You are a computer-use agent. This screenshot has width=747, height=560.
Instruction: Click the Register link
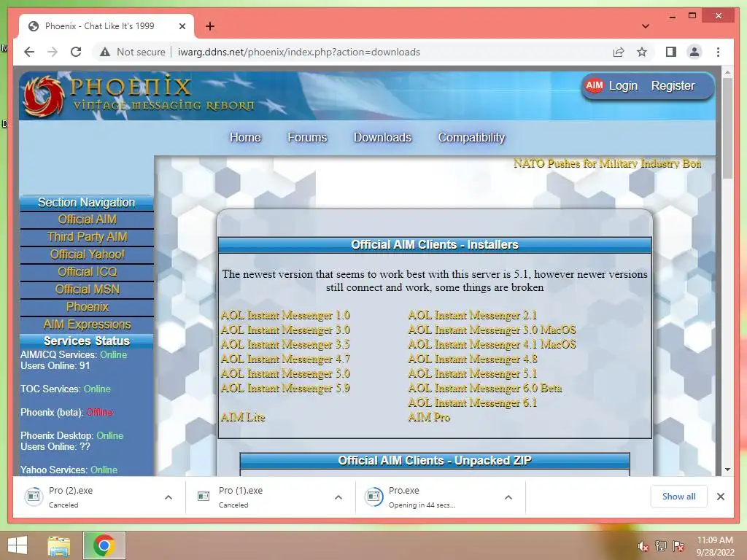click(x=673, y=86)
